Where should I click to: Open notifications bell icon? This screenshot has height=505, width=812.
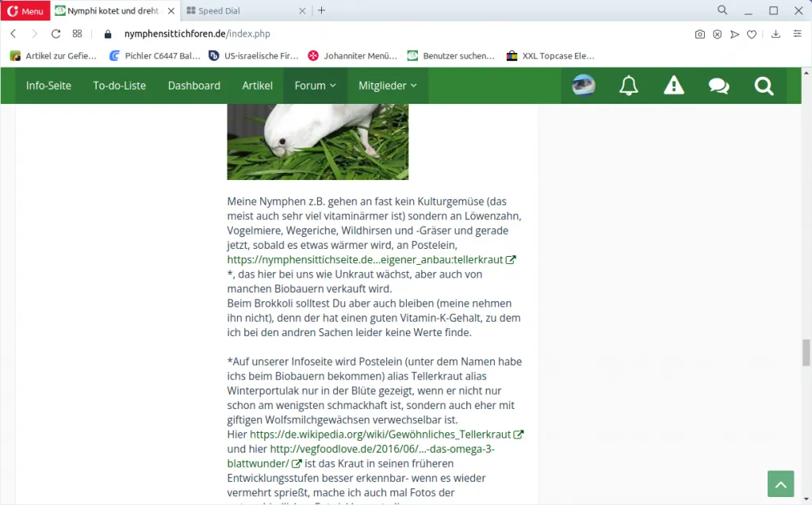(x=629, y=86)
